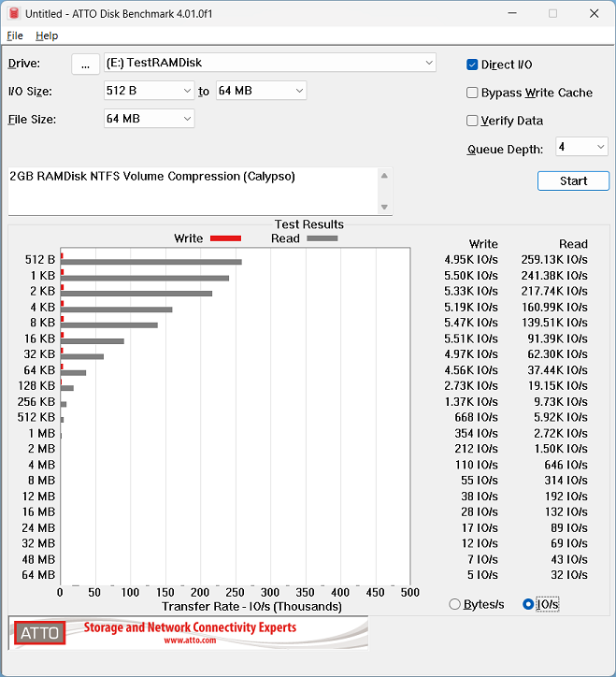616x677 pixels.
Task: Open the I/O Size maximum dropdown 64 MB
Action: 261,91
